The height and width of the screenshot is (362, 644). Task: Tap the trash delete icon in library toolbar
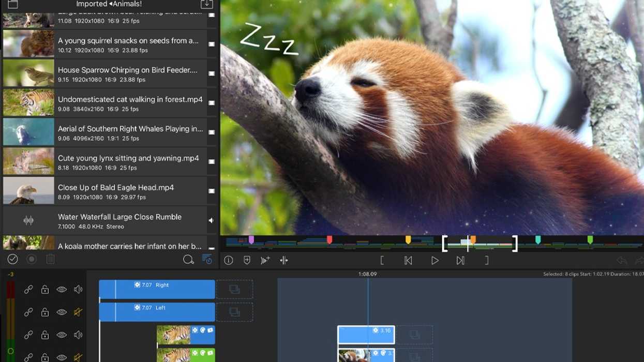(x=50, y=259)
